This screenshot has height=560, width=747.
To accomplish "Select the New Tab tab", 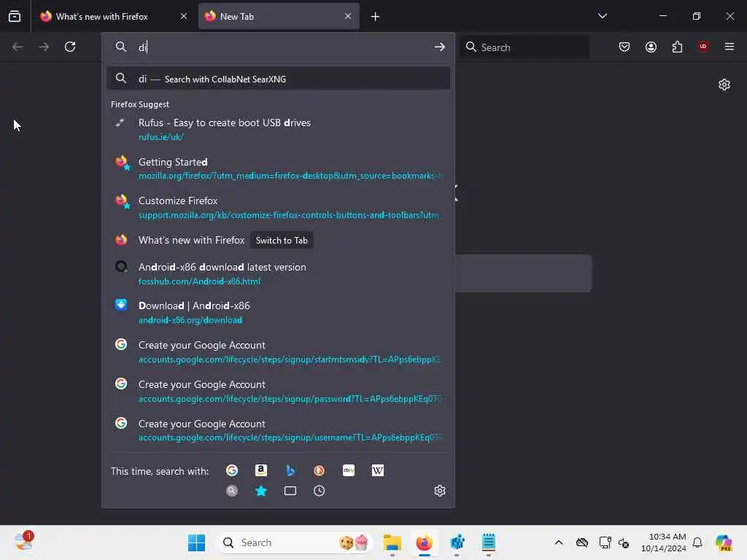I will coord(279,16).
